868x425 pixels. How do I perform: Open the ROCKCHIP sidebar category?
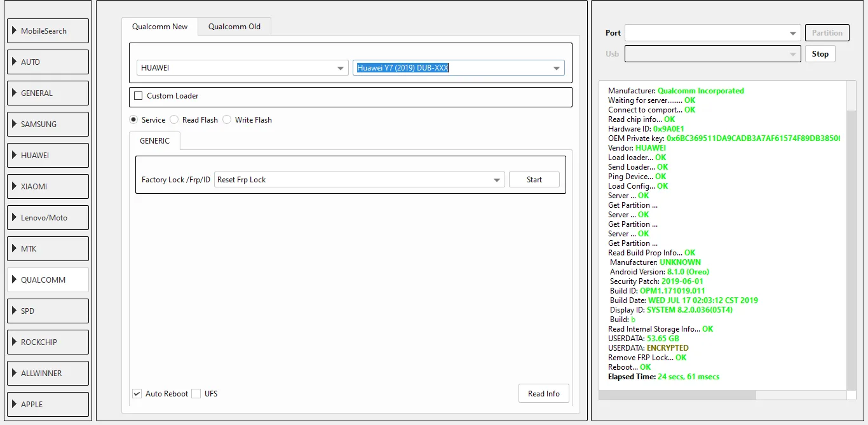pyautogui.click(x=48, y=342)
